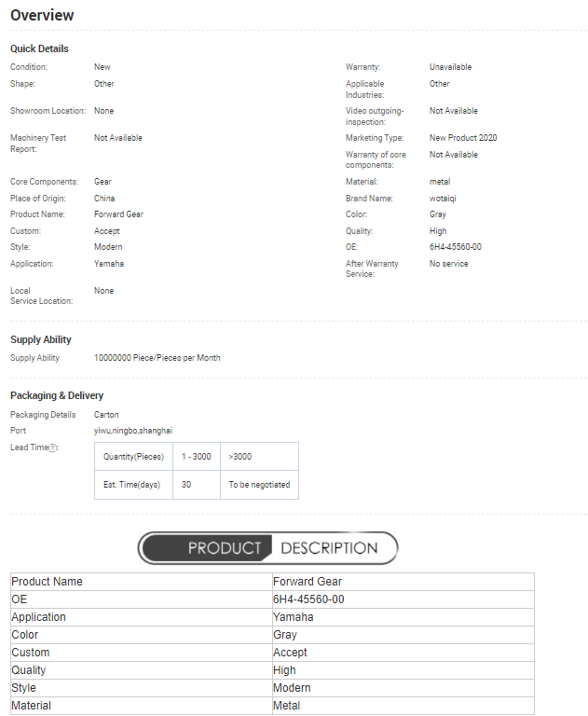Click the Lead Time help question-mark icon

pyautogui.click(x=53, y=447)
